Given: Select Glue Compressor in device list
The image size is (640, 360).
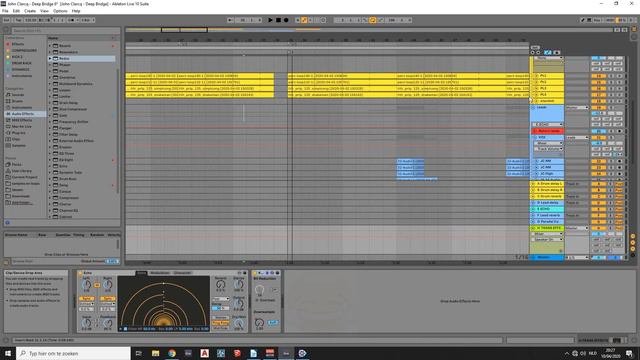Looking at the screenshot, I should point(73,109).
